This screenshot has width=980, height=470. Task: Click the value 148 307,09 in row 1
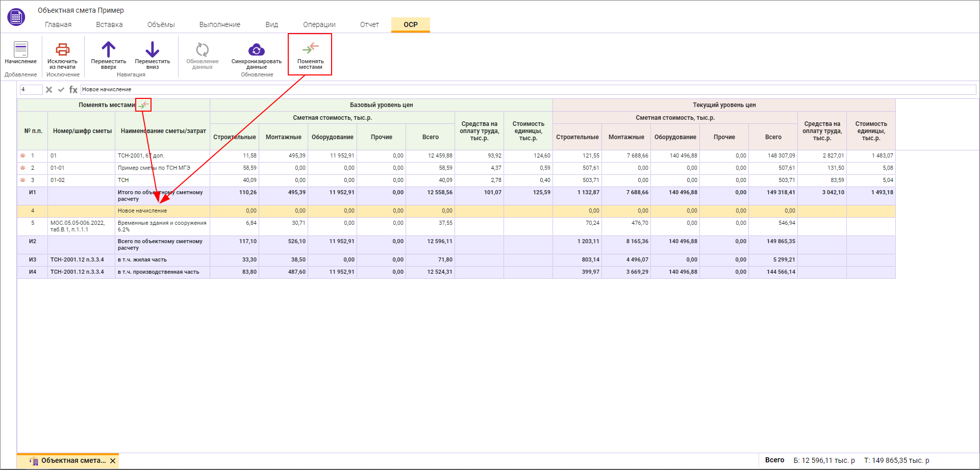(x=781, y=155)
